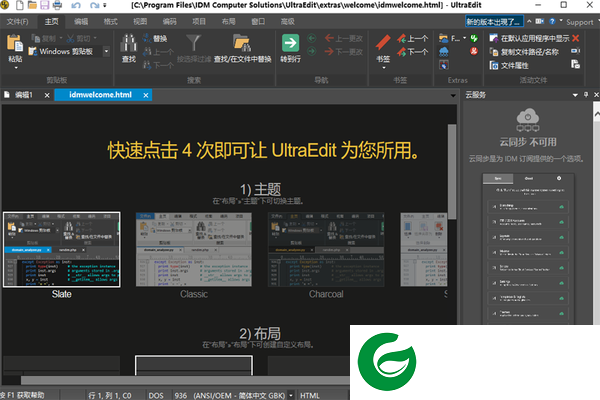
Task: Open Find/Replace in Files (查找/在文件中替换)
Action: tap(242, 48)
